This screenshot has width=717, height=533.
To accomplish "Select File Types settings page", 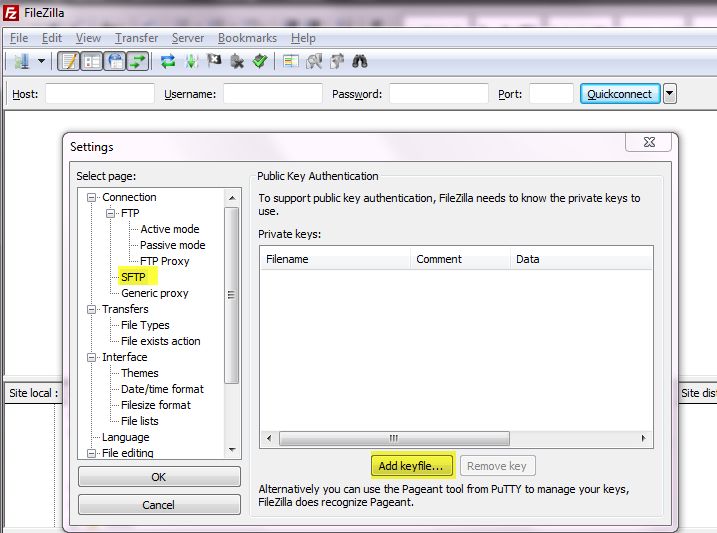I will click(145, 325).
